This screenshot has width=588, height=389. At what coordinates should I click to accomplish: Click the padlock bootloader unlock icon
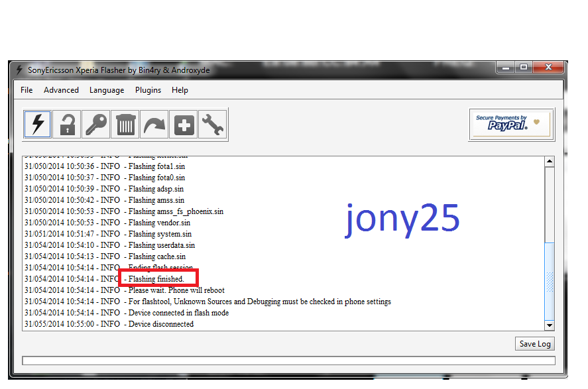(67, 125)
